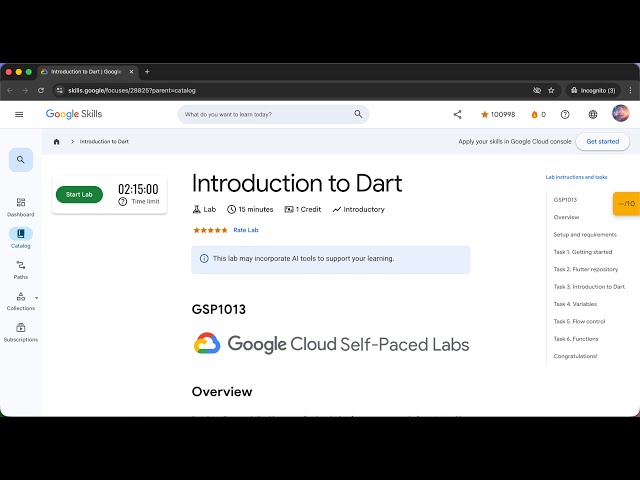Expand the Collections dropdown arrow
Image resolution: width=640 pixels, height=480 pixels.
coord(36,298)
